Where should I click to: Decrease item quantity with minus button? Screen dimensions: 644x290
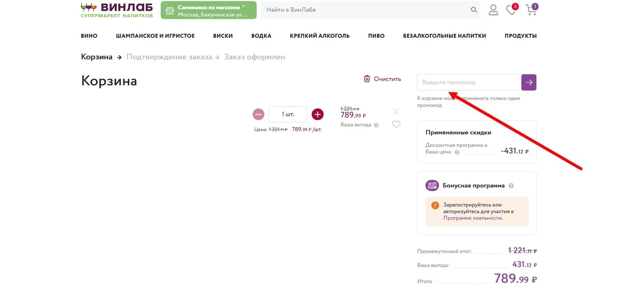(x=258, y=114)
